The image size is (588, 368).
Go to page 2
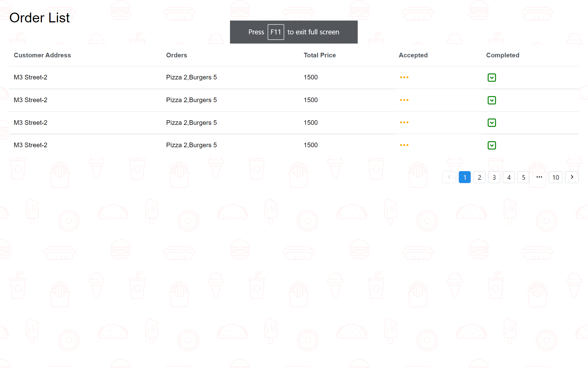479,177
